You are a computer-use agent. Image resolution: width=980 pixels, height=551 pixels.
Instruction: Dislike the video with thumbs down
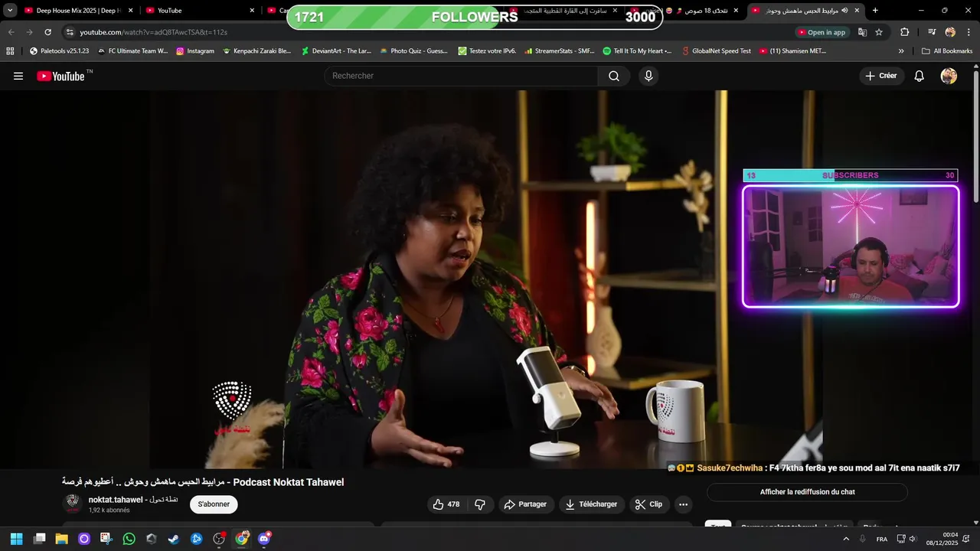[480, 504]
